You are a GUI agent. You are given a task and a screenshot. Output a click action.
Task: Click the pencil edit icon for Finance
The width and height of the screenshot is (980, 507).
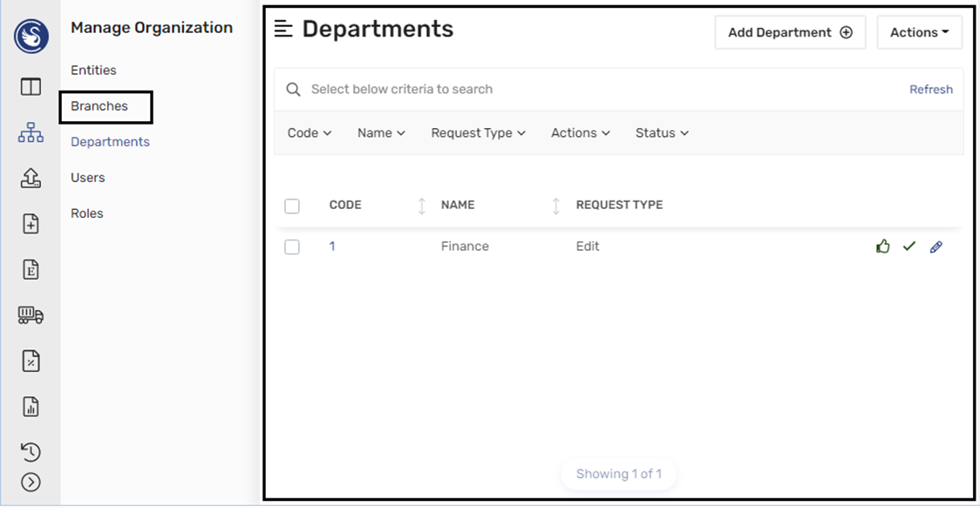click(x=936, y=247)
